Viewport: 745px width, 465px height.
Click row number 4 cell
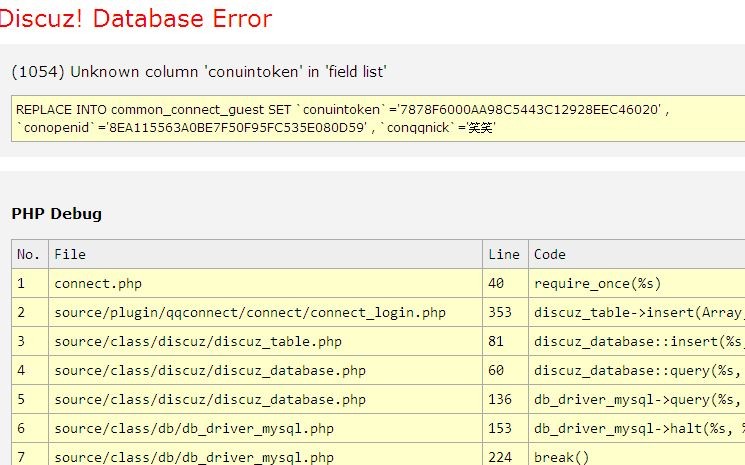(30, 370)
